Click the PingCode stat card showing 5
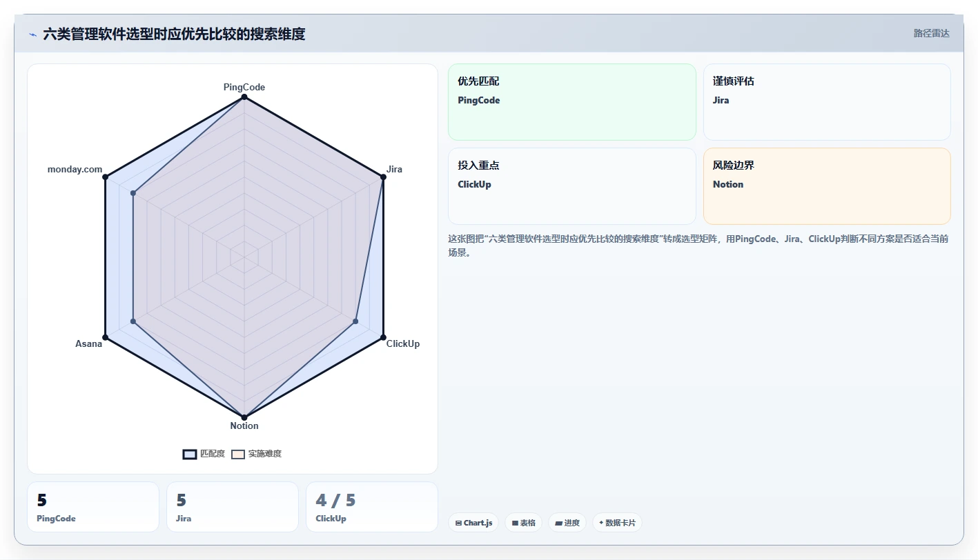This screenshot has width=978, height=560. pos(93,507)
